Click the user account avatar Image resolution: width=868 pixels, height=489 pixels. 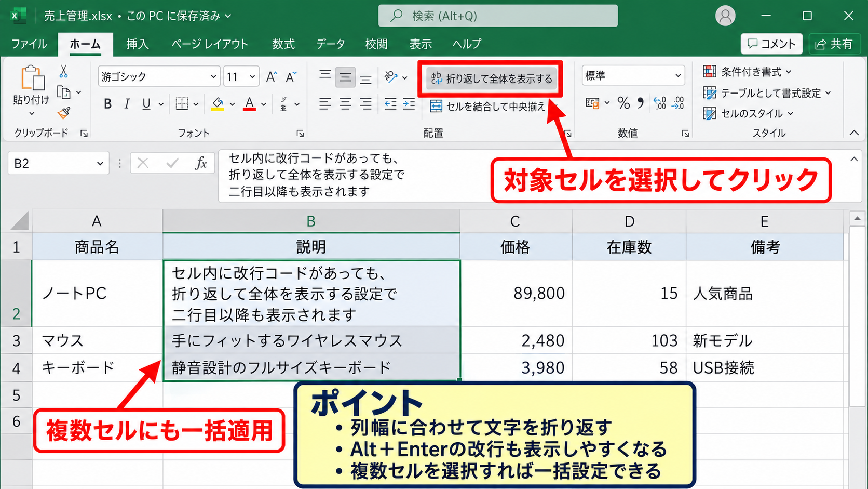click(725, 16)
